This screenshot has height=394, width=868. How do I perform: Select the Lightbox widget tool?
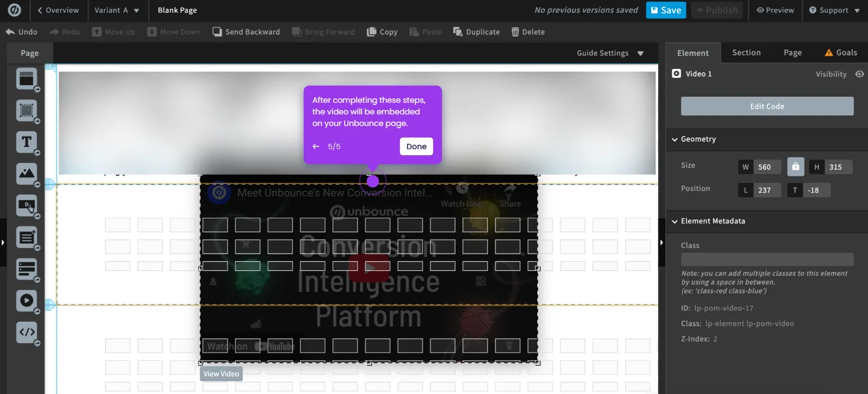pyautogui.click(x=27, y=269)
